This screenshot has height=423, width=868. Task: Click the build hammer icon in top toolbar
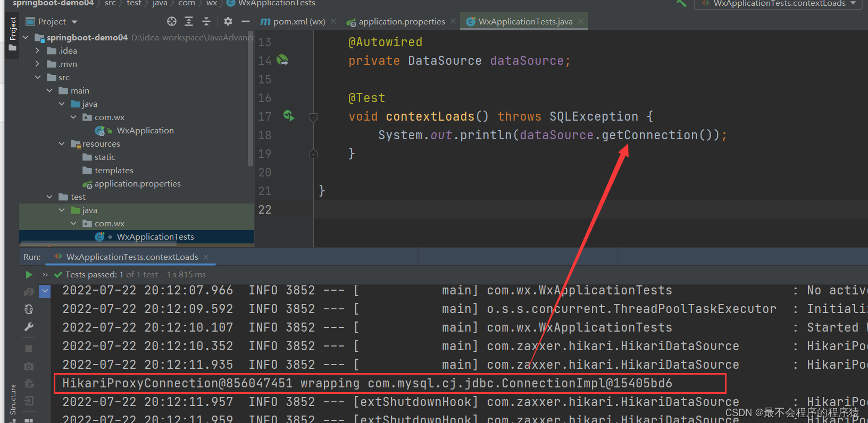click(x=681, y=3)
